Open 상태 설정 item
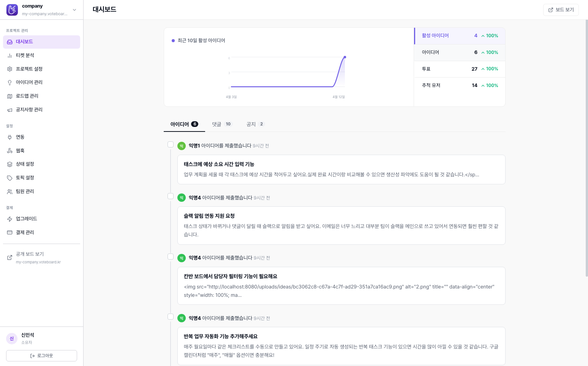This screenshot has width=588, height=366. 41,164
